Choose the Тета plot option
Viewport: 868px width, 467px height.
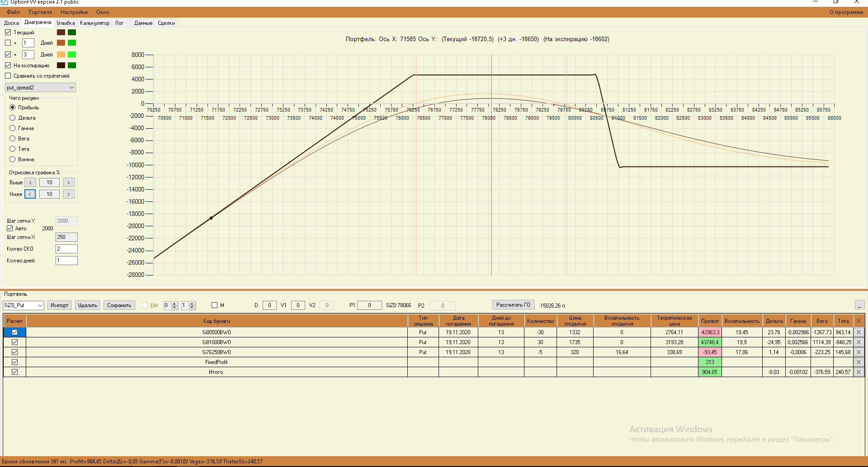click(13, 149)
